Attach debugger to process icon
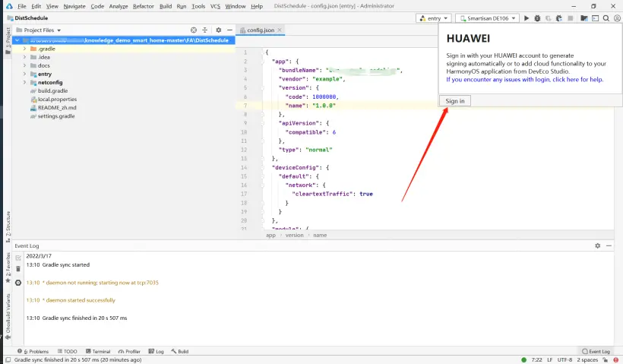Viewport: 623px width, 364px height. pos(559,18)
